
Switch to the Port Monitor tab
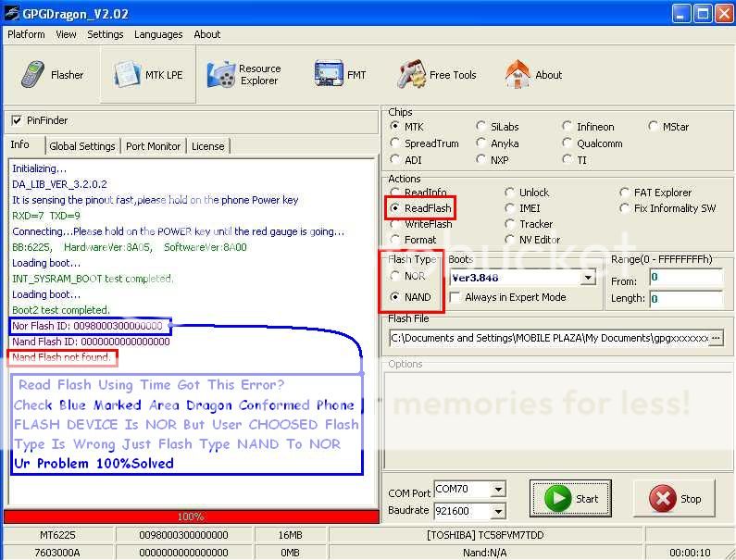[154, 146]
